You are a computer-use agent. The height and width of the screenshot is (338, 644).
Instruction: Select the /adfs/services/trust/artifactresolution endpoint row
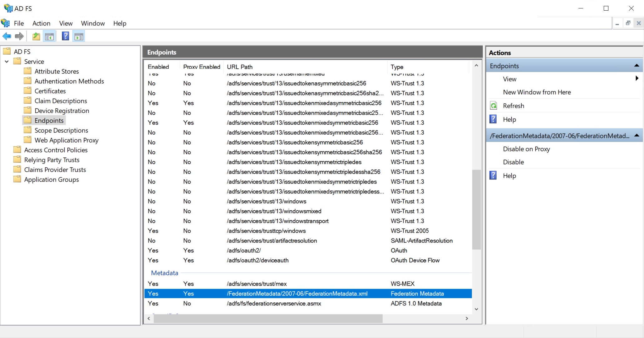(x=308, y=241)
